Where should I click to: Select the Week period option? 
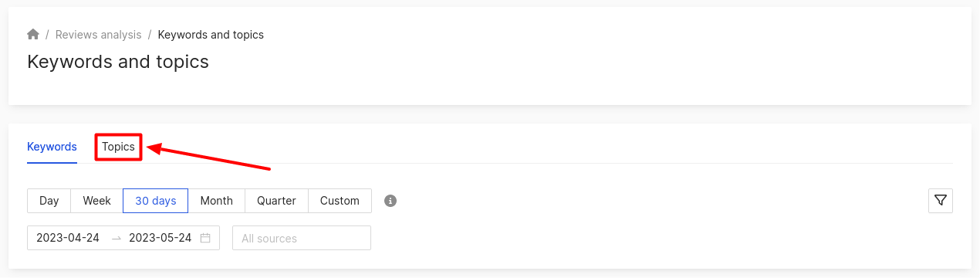point(97,201)
